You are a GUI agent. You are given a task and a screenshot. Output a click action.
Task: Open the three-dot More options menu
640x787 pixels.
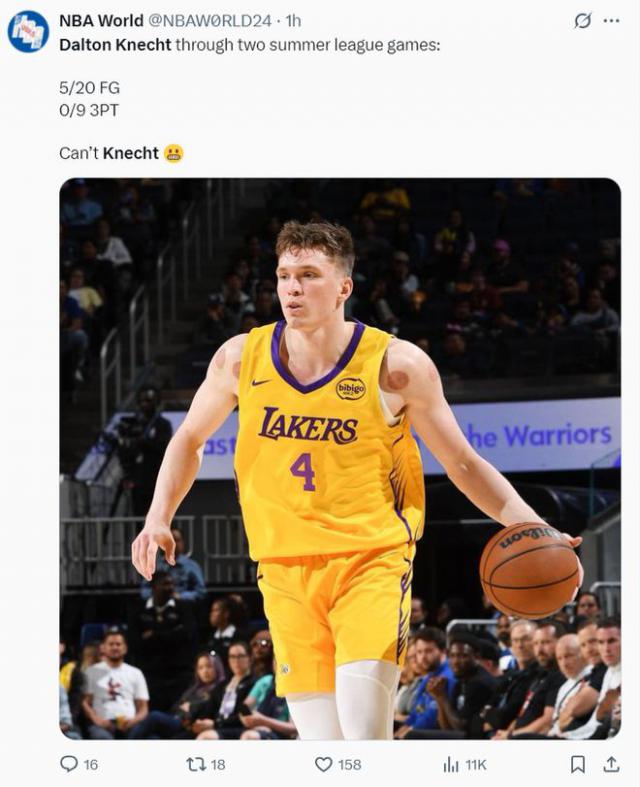(x=611, y=20)
